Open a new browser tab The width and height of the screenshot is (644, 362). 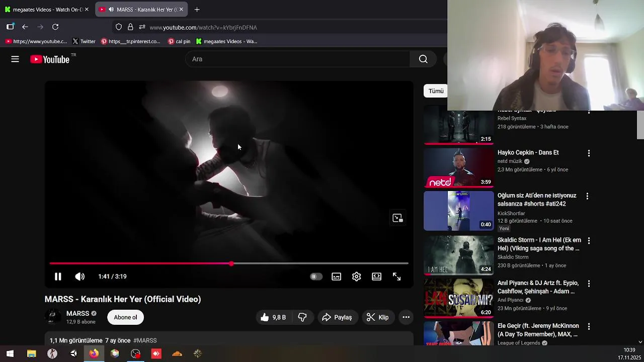[197, 10]
